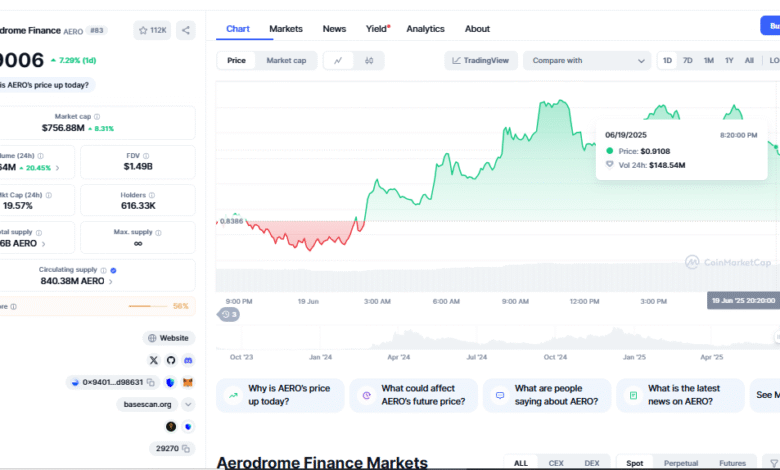Copy the 29270 ID value
780x470 pixels.
pyautogui.click(x=186, y=449)
